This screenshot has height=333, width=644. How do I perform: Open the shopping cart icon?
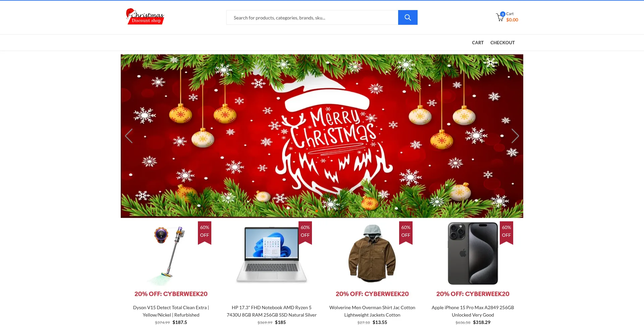(x=500, y=17)
